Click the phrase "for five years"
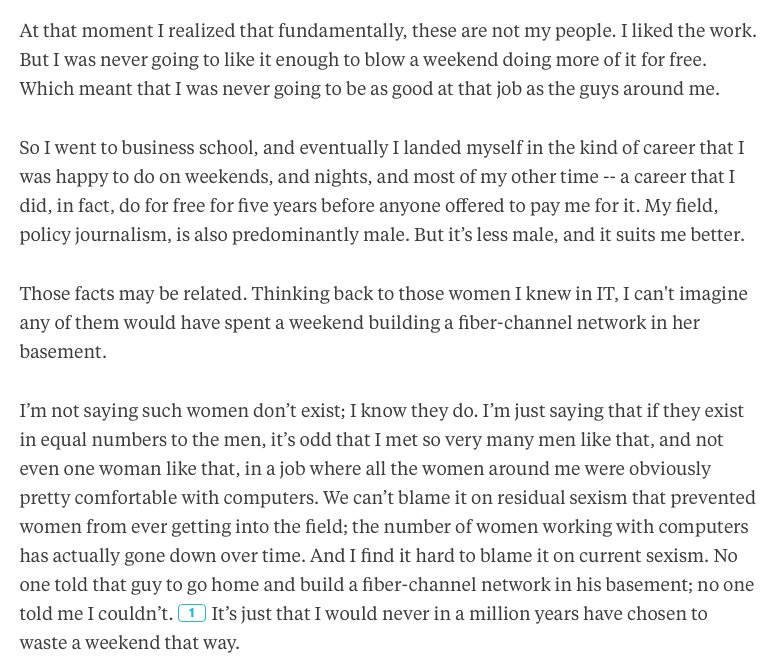This screenshot has width=769, height=667. [x=284, y=206]
